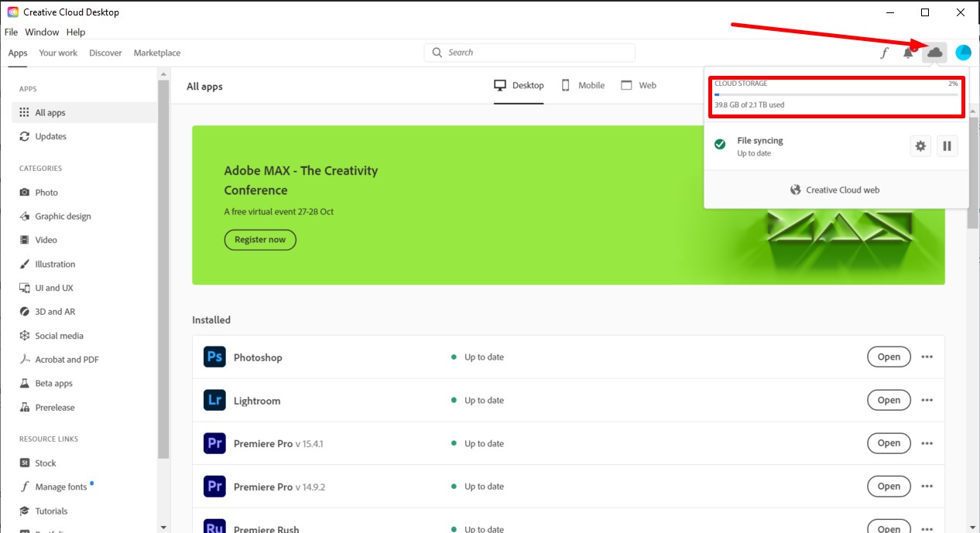Image resolution: width=980 pixels, height=533 pixels.
Task: Show more options for Premiere Pro v 15.4.1
Action: pos(927,443)
